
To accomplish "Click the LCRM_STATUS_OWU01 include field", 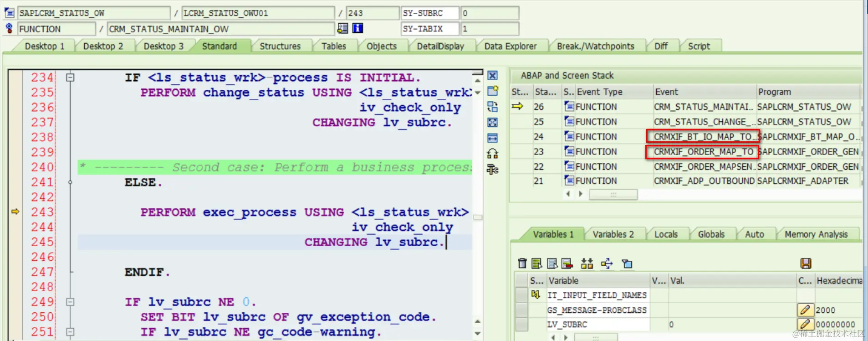I will (x=258, y=13).
